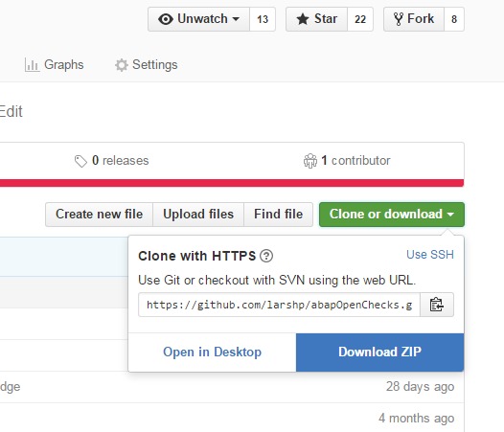Viewport: 504px width, 432px height.
Task: Select the HTTPS clone URL text field
Action: (280, 305)
